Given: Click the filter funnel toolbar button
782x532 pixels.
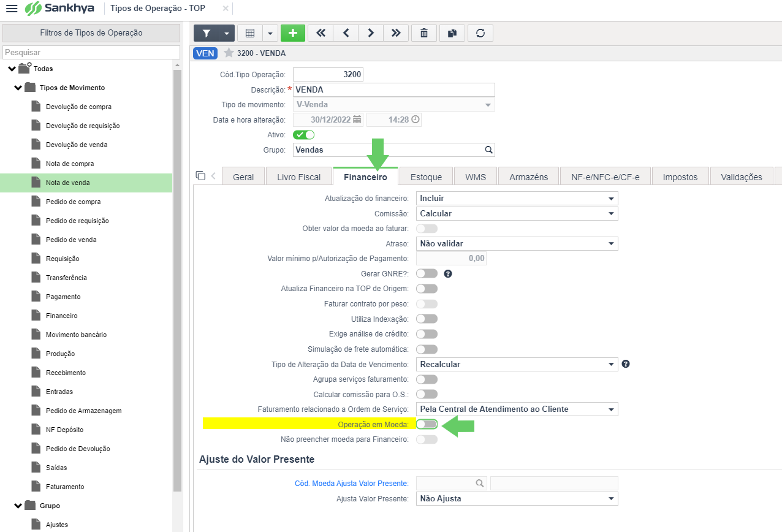Looking at the screenshot, I should click(x=207, y=33).
